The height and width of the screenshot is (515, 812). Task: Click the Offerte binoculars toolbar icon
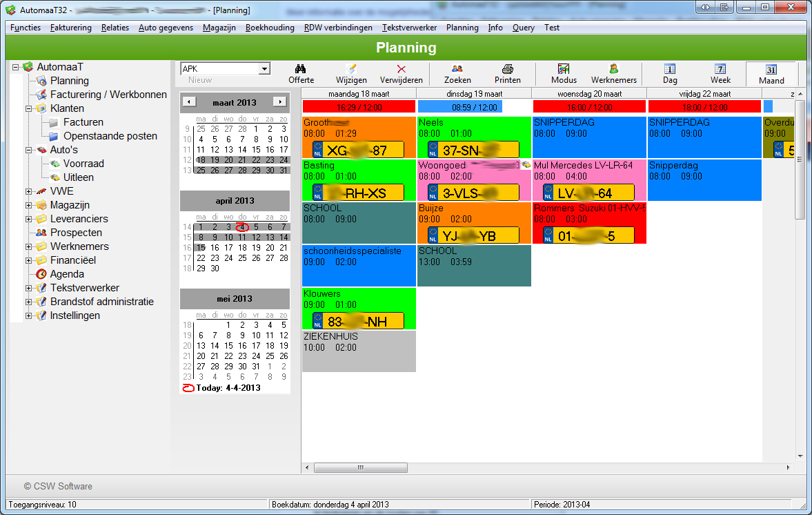pyautogui.click(x=301, y=69)
